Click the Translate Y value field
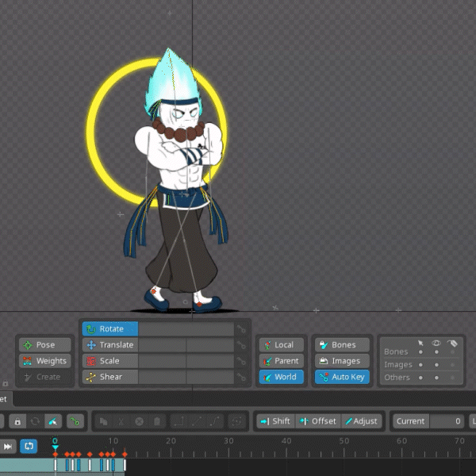The image size is (476, 476). click(x=210, y=345)
